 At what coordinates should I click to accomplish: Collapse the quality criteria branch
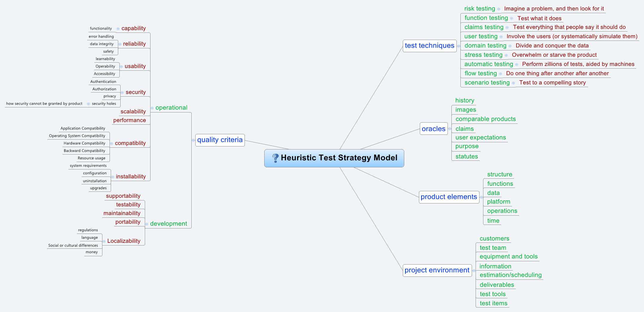(193, 140)
